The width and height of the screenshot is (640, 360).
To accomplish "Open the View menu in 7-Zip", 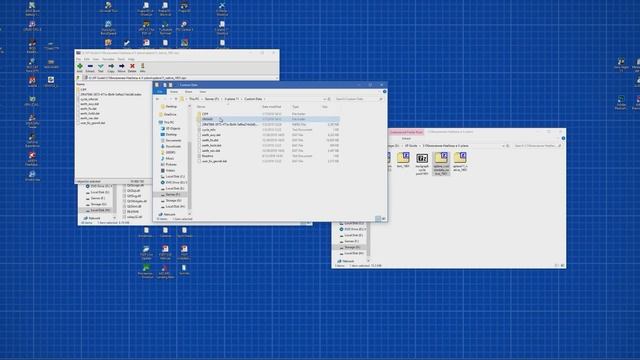I will pyautogui.click(x=96, y=59).
